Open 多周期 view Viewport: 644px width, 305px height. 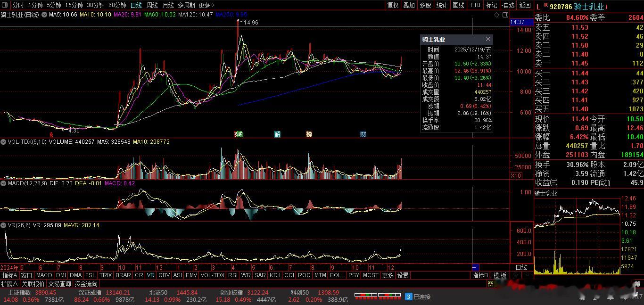pyautogui.click(x=186, y=5)
